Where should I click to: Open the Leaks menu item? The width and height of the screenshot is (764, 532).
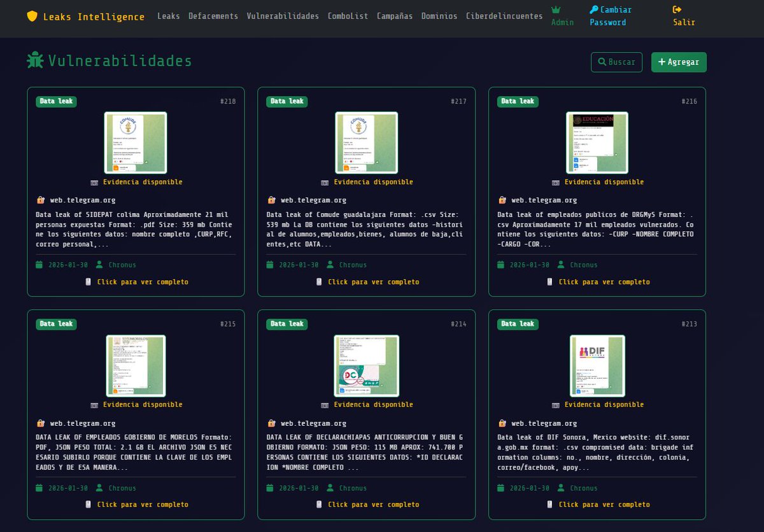point(169,16)
